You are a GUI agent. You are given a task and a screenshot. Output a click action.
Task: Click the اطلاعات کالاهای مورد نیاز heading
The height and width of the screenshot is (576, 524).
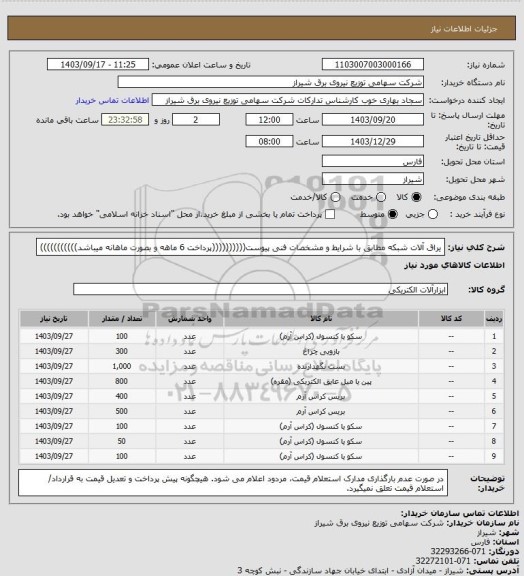point(455,265)
